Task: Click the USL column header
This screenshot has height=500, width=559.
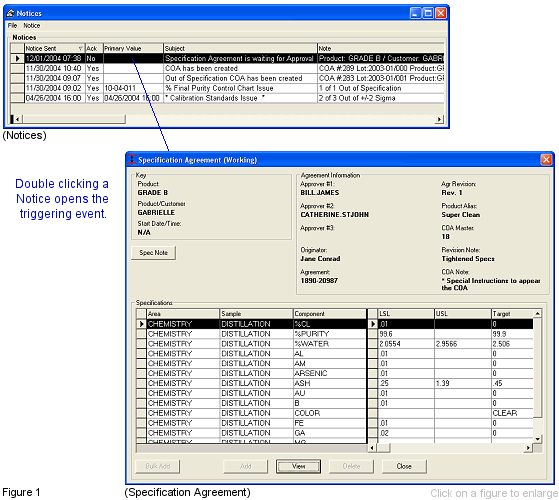Action: pyautogui.click(x=463, y=314)
